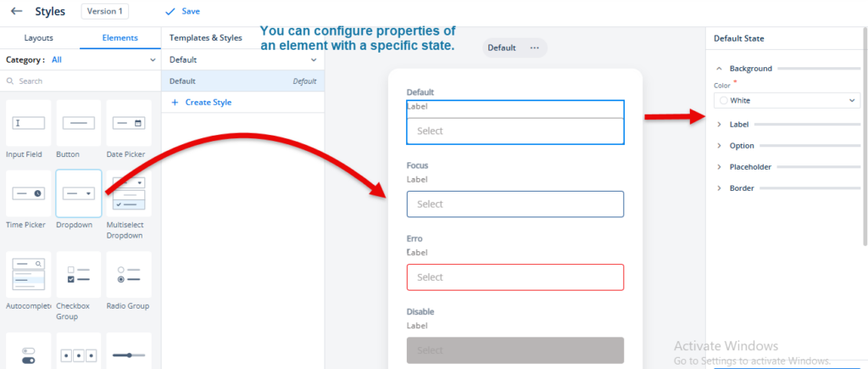Click the Create Style link
Viewport: 868px width, 369px height.
coord(202,103)
